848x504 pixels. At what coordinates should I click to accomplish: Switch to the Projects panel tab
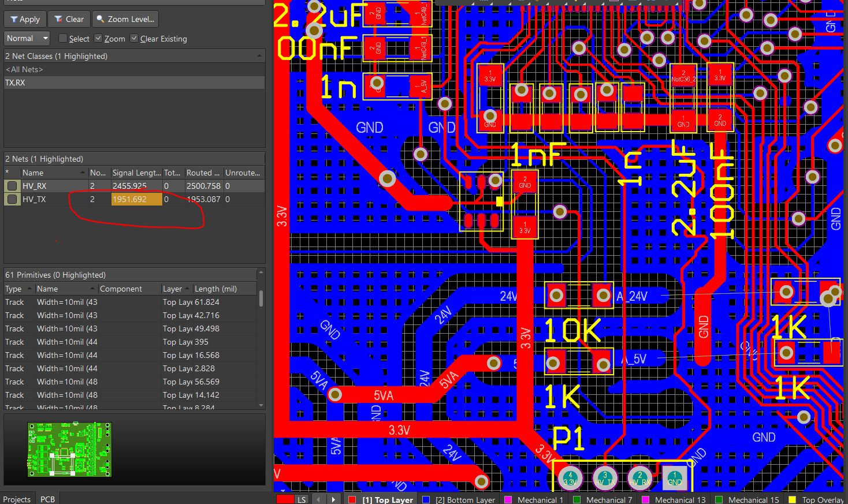pyautogui.click(x=17, y=499)
